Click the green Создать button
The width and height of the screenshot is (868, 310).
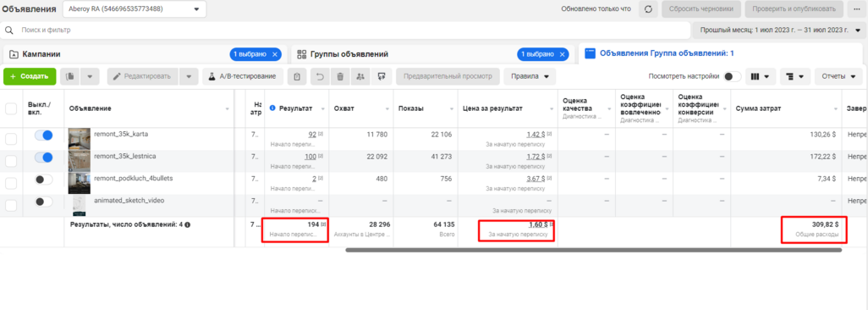(30, 76)
